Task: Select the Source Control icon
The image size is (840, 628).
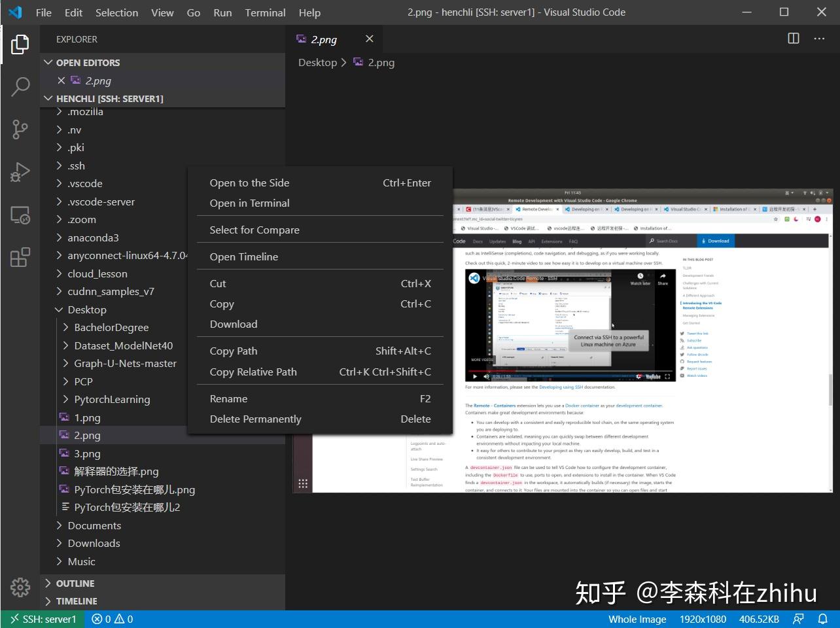Action: tap(20, 129)
